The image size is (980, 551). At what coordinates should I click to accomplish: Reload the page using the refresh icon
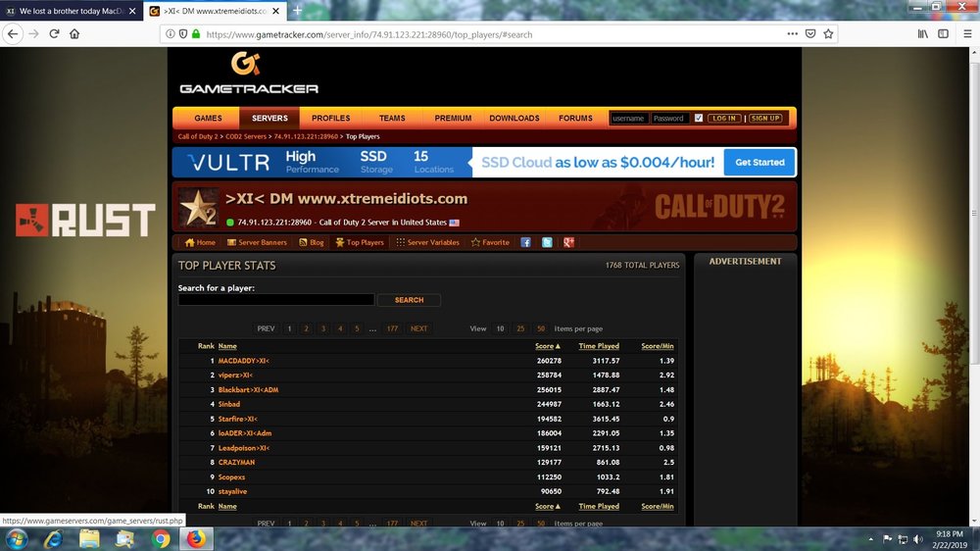54,33
